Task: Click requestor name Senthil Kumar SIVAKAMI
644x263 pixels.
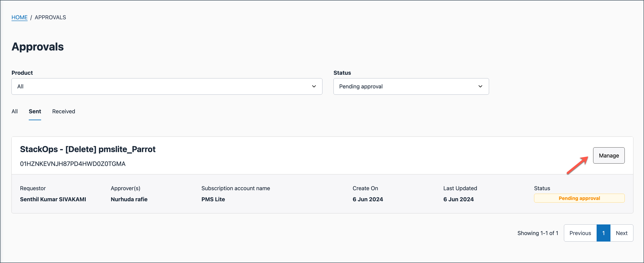Action: pyautogui.click(x=53, y=199)
